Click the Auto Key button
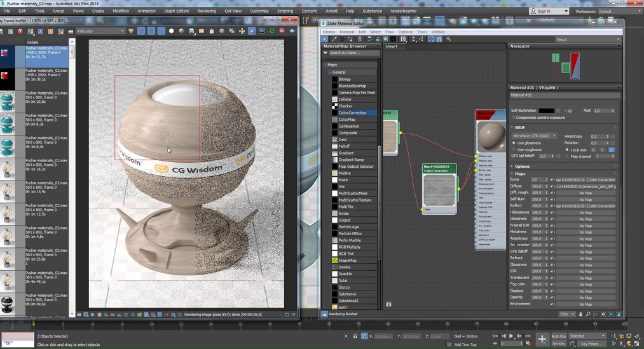Viewport: 644px width, 349px height. click(x=559, y=336)
